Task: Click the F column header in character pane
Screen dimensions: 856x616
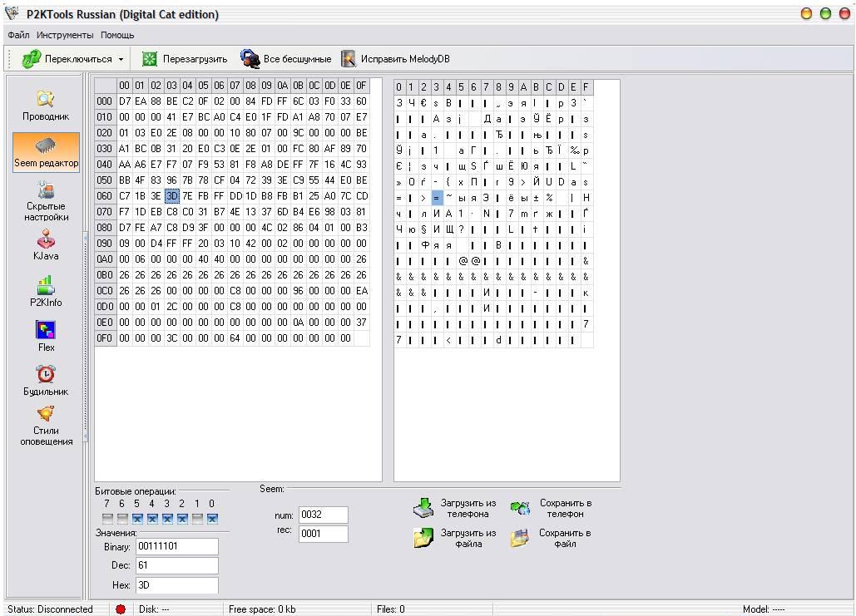Action: pos(586,87)
